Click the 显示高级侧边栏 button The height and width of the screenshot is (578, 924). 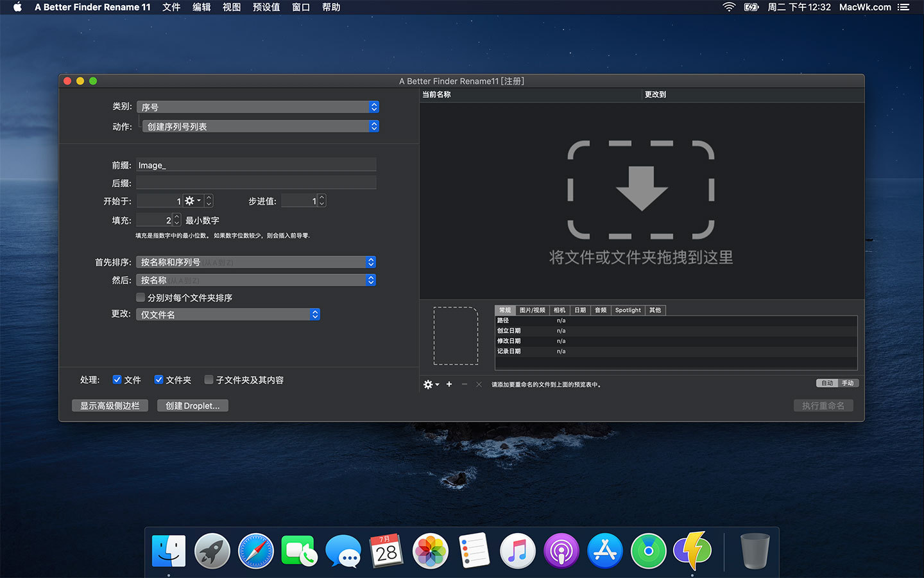point(110,406)
